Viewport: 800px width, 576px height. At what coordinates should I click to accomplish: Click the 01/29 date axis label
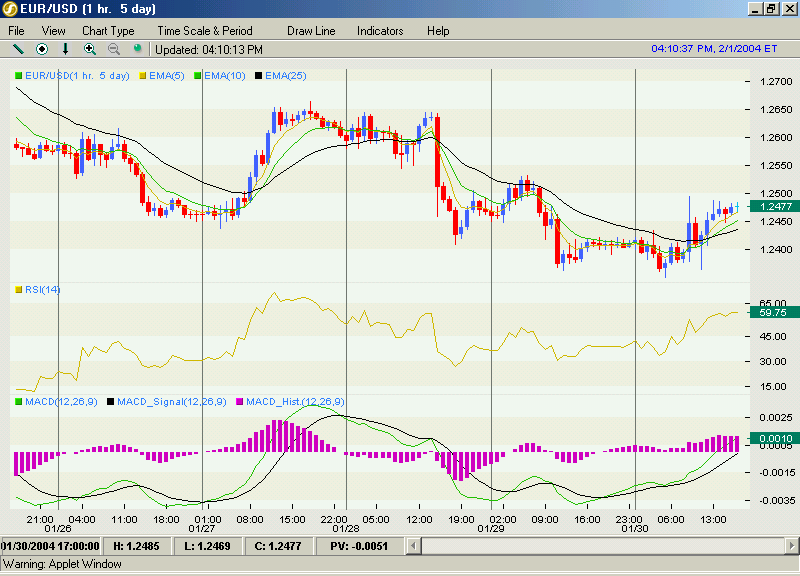pos(491,529)
